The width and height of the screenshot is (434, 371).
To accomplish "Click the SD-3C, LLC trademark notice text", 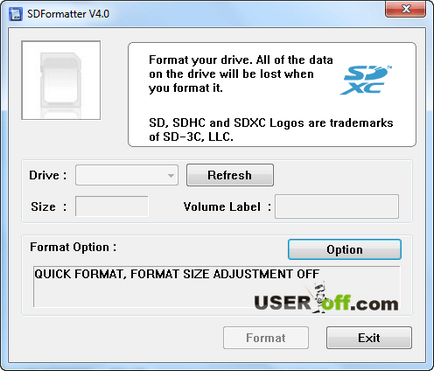I will [x=271, y=130].
